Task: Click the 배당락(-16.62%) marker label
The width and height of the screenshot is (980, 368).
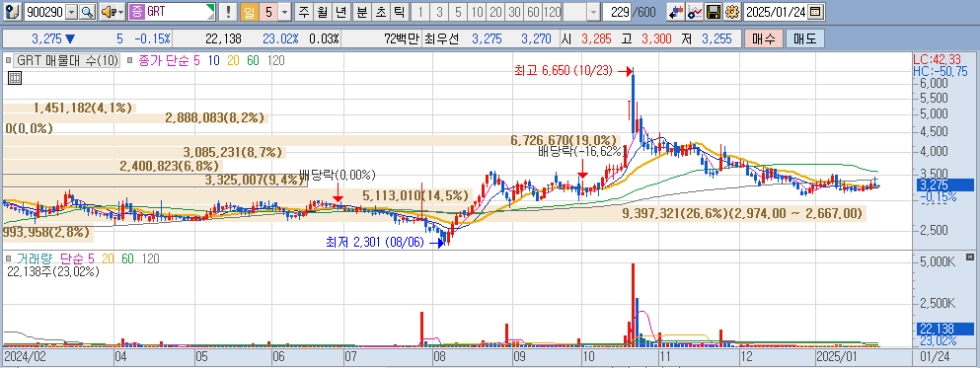Action: (581, 151)
